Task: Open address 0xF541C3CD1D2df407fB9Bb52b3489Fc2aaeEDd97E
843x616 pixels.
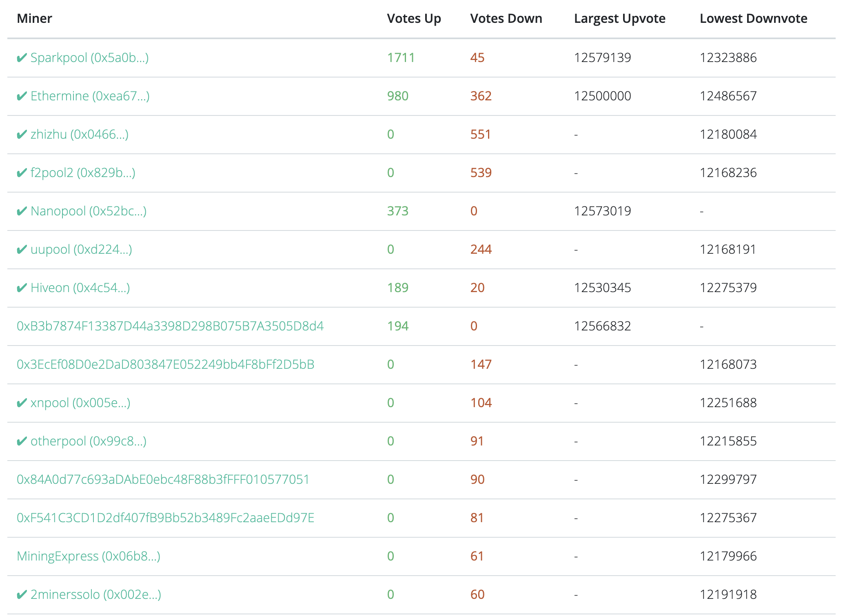Action: pos(166,518)
